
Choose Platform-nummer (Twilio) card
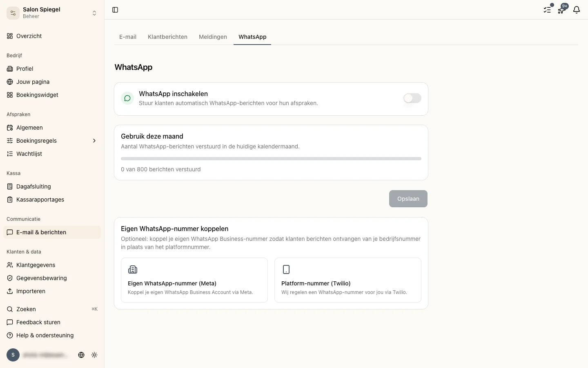pos(348,280)
